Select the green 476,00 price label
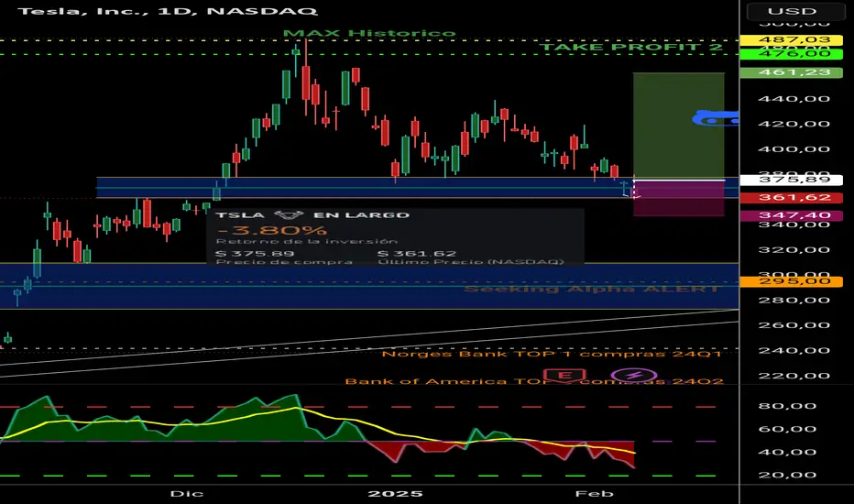This screenshot has height=504, width=854. [792, 53]
